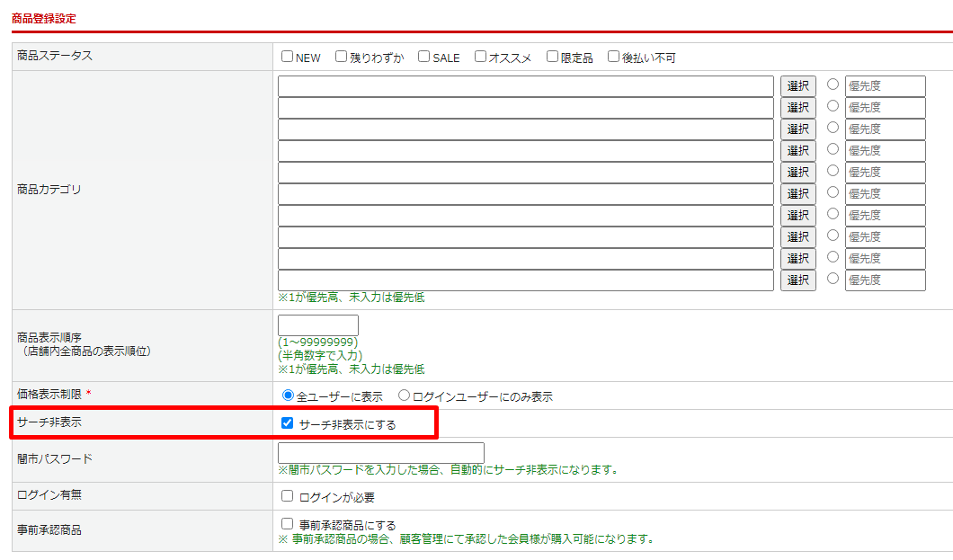Select the radio button beside the first category
Image resolution: width=953 pixels, height=560 pixels.
[x=833, y=85]
